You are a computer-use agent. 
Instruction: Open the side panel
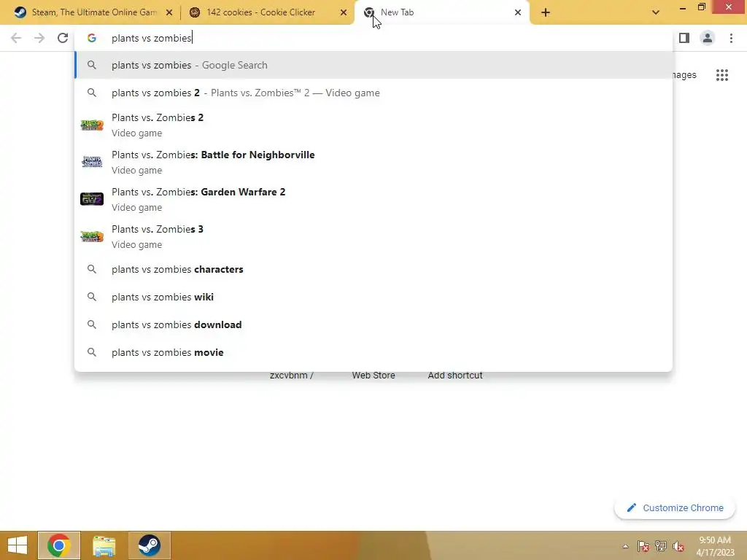(684, 38)
